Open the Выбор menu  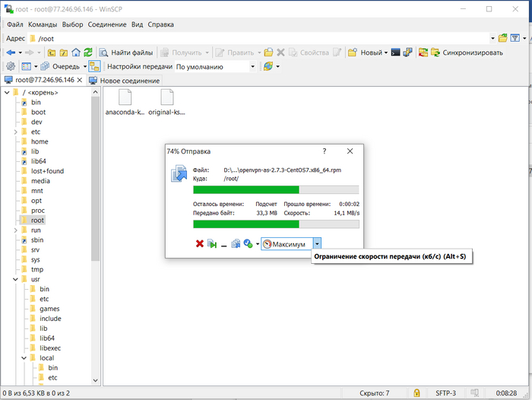tap(73, 24)
